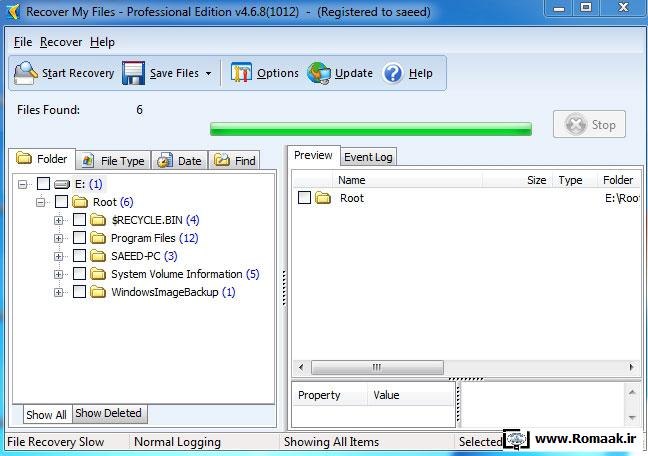This screenshot has height=456, width=648.
Task: Expand the WindowsImageBackup node
Action: click(x=58, y=293)
